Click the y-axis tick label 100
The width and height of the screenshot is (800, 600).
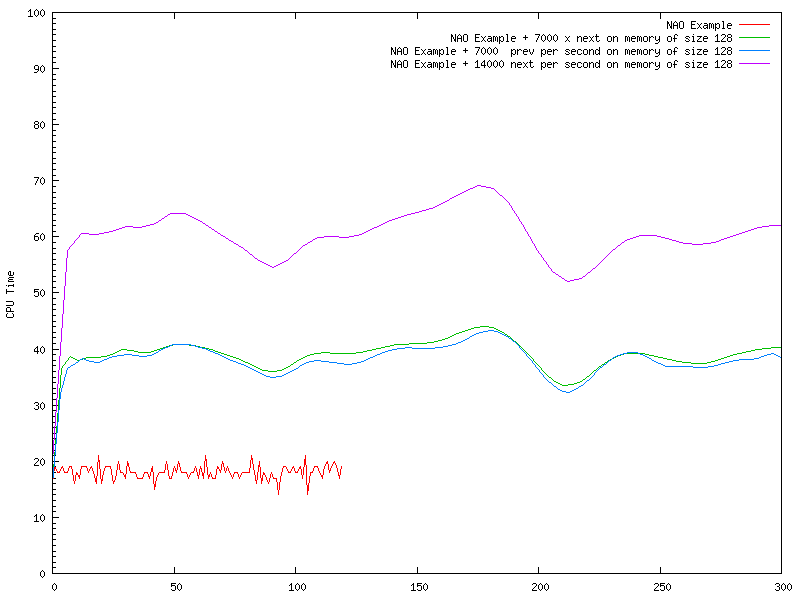click(37, 13)
